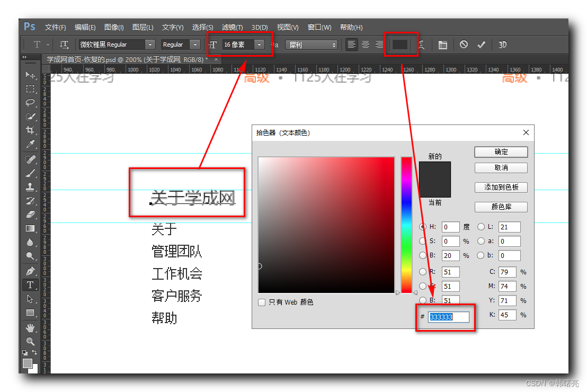Select the Move tool
This screenshot has width=587, height=392.
click(x=30, y=75)
